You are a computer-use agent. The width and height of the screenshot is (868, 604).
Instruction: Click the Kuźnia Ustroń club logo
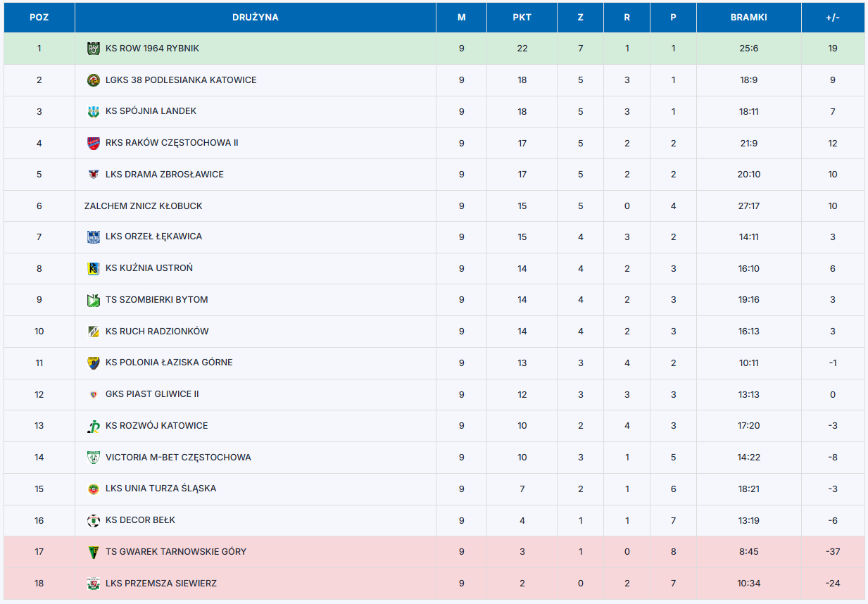[x=93, y=268]
